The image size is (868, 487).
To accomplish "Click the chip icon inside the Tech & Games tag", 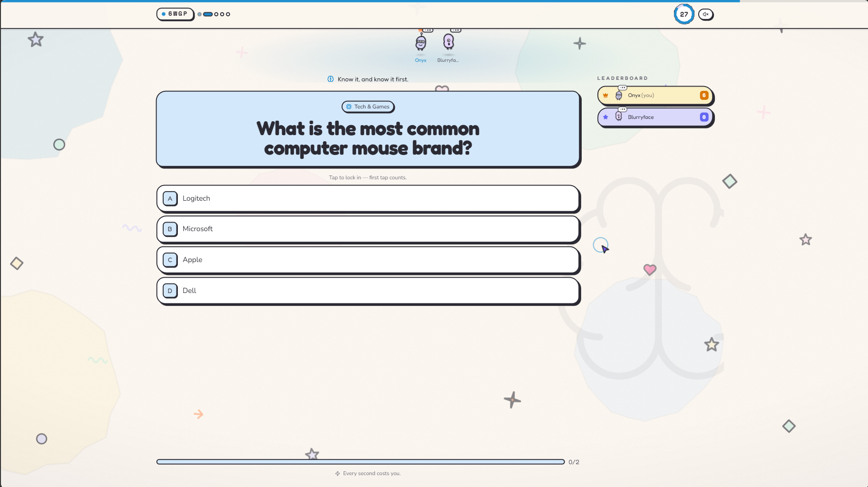I will [349, 107].
